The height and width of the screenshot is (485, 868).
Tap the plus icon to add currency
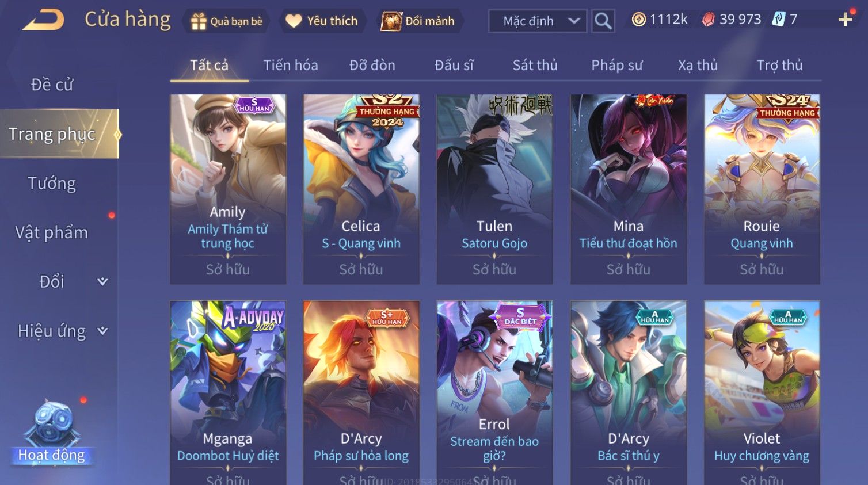click(x=845, y=20)
